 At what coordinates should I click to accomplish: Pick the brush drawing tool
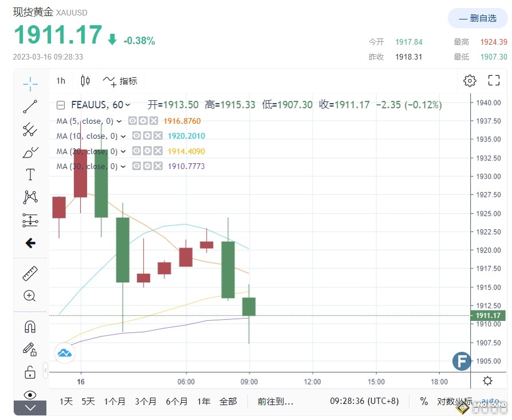pos(29,152)
